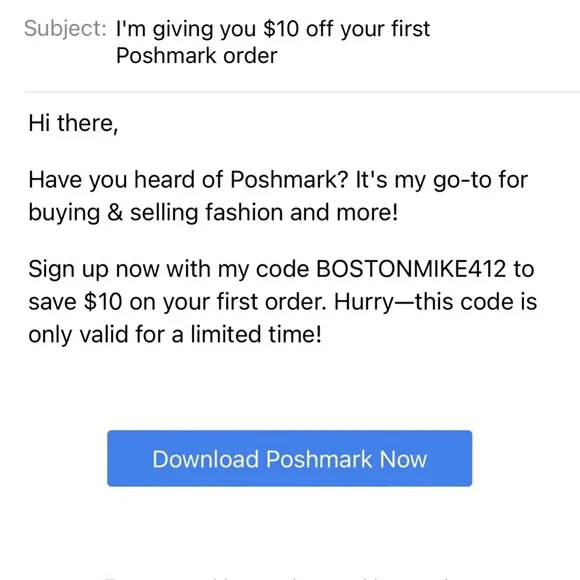This screenshot has width=580, height=580.
Task: Click the referral code BOSTONMIKE412
Action: (411, 269)
